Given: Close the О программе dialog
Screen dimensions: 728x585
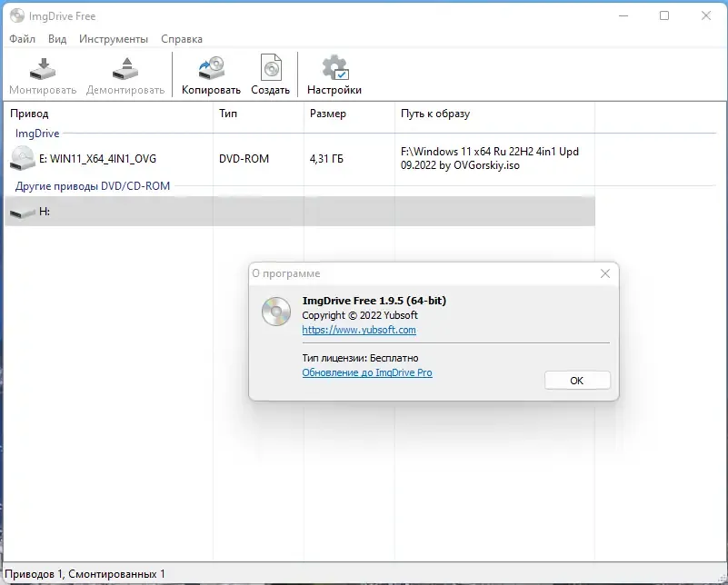Looking at the screenshot, I should click(x=605, y=273).
